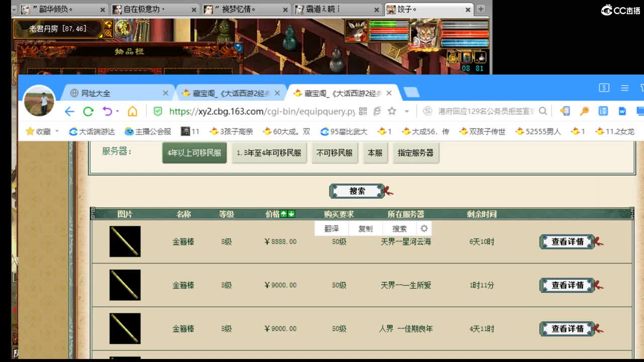Click the browser search box with news text

coord(485,111)
